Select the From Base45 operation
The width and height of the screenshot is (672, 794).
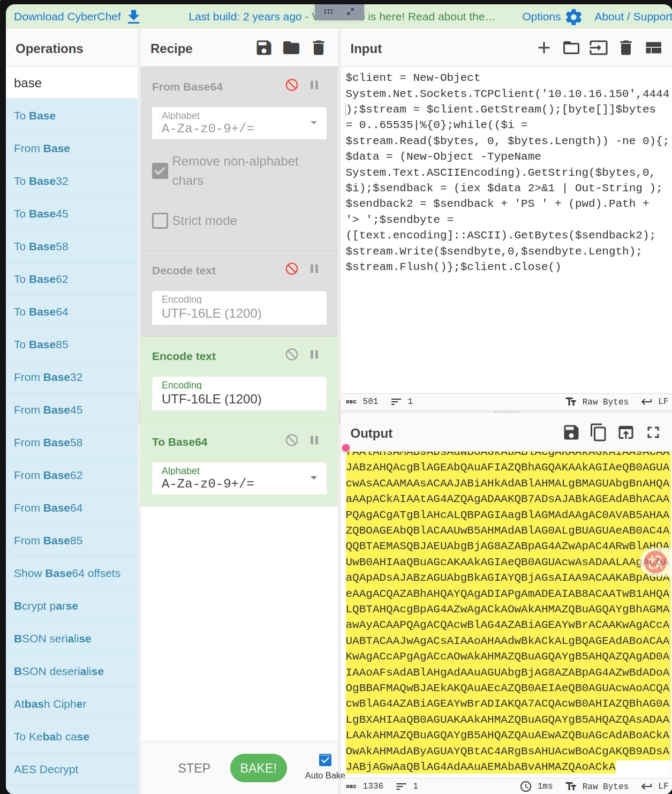tap(72, 410)
